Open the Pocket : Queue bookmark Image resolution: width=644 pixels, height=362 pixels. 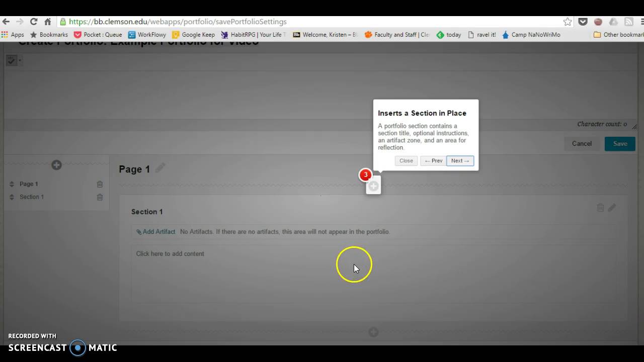point(98,35)
